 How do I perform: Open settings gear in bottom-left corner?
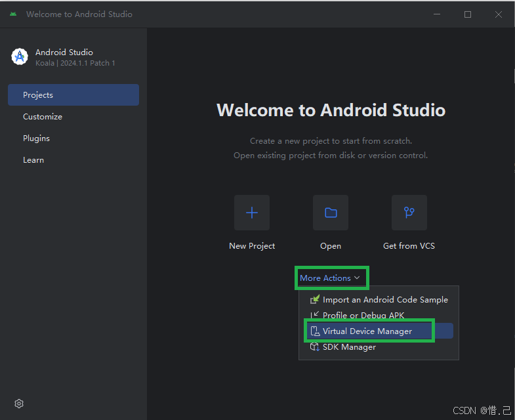click(x=19, y=404)
